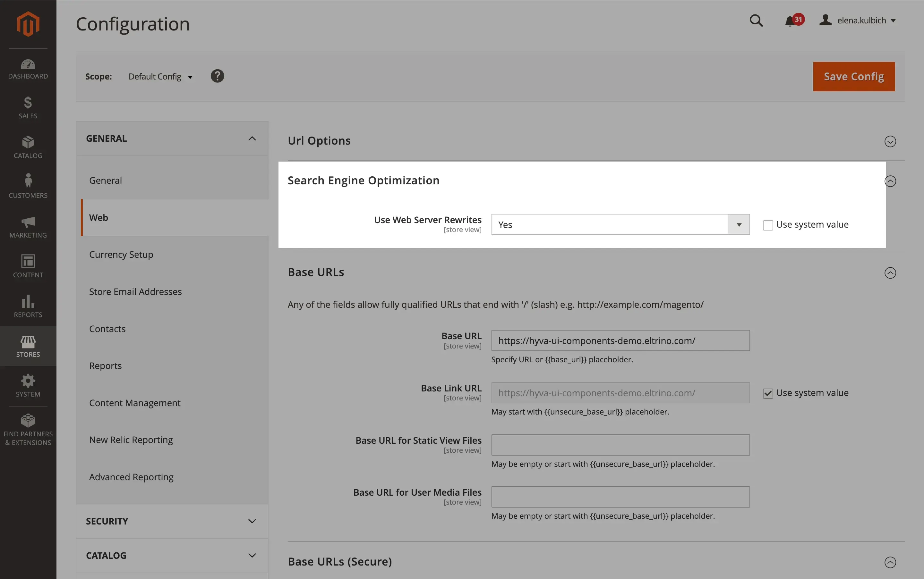Viewport: 924px width, 579px height.
Task: Open the admin search magnifier
Action: (x=756, y=20)
